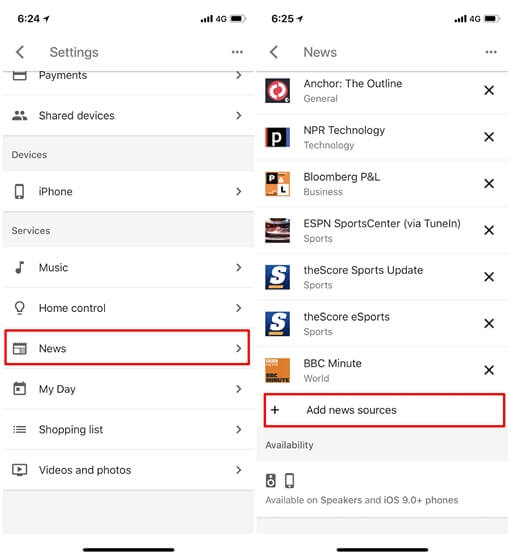This screenshot has height=560, width=511.
Task: Expand iPhone via its chevron
Action: click(239, 191)
